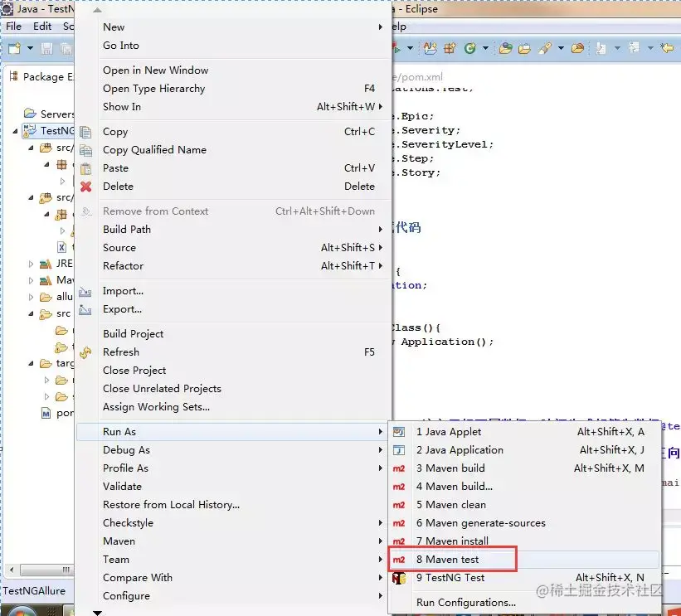Click the Java Application run icon
Image resolution: width=681 pixels, height=616 pixels.
tap(399, 450)
